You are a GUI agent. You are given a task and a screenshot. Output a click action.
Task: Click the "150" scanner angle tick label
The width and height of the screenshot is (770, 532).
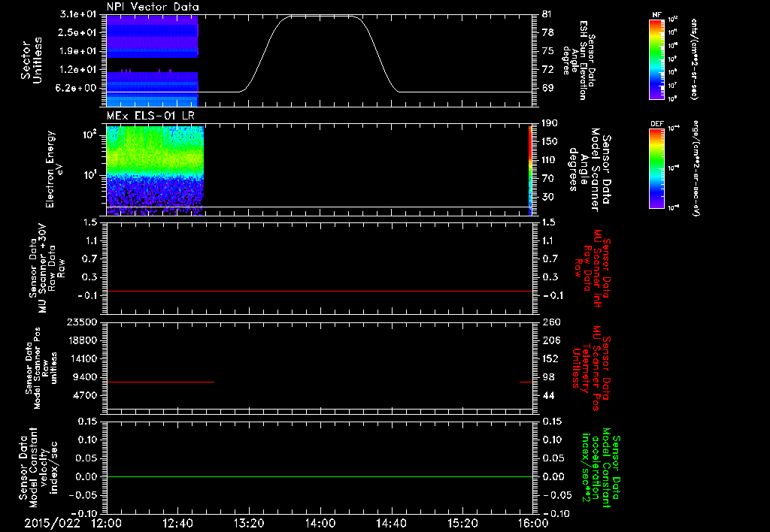click(550, 142)
